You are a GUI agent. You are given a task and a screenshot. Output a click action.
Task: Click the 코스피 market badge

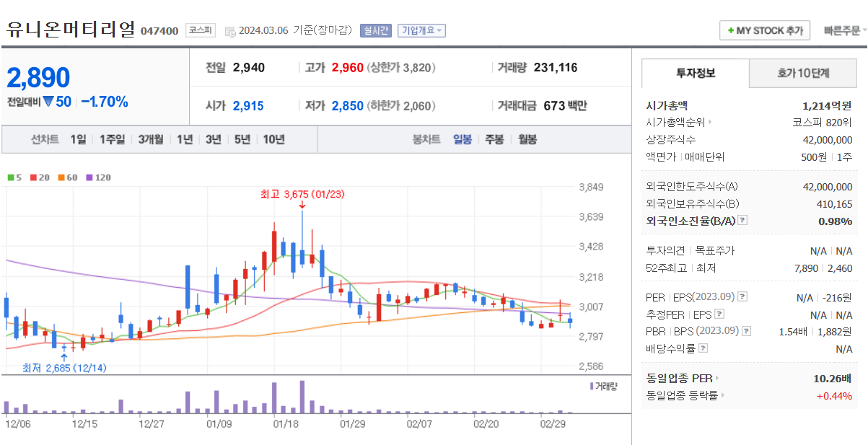[200, 30]
